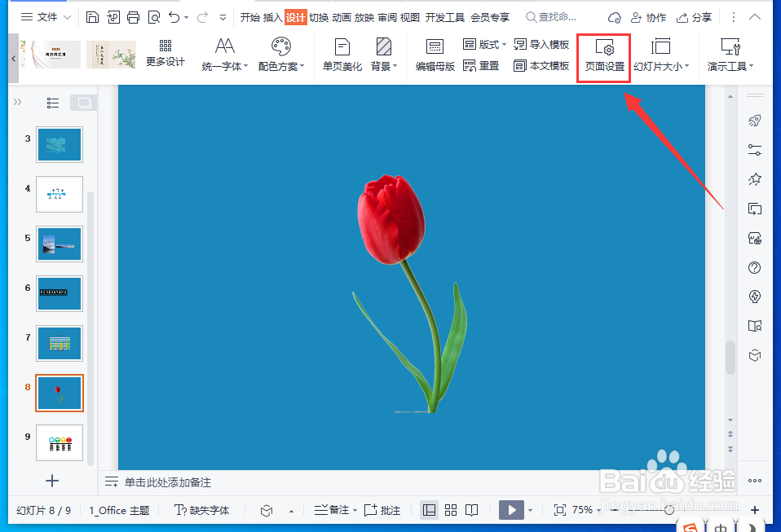
Task: Click 编辑母版 edit master icon
Action: tap(435, 55)
